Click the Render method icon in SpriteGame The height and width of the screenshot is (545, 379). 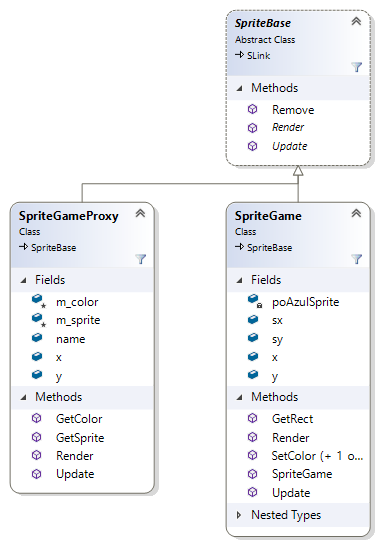pos(252,437)
